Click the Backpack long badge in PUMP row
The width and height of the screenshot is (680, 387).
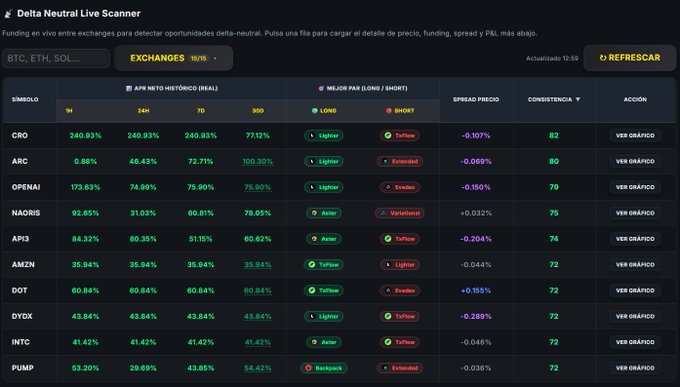324,368
